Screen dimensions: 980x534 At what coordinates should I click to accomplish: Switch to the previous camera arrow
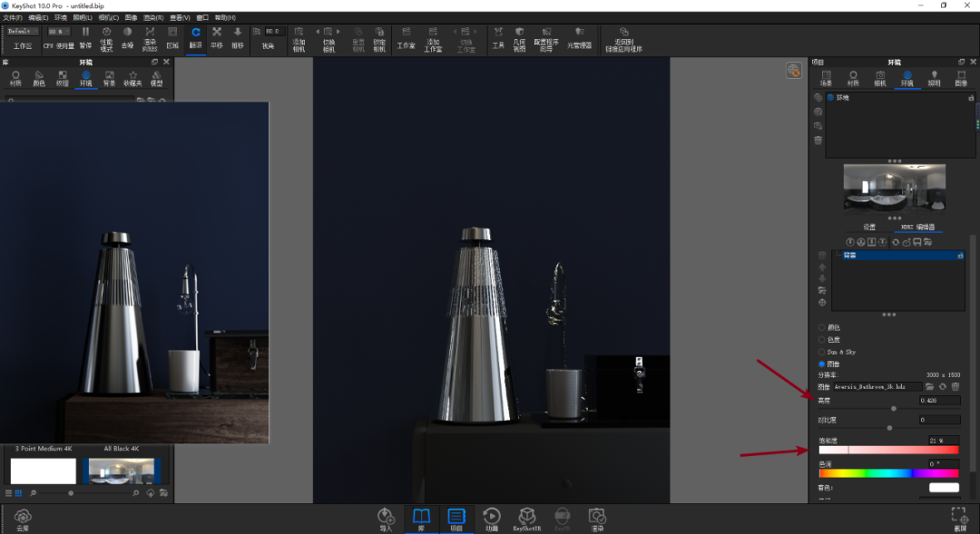(x=318, y=31)
